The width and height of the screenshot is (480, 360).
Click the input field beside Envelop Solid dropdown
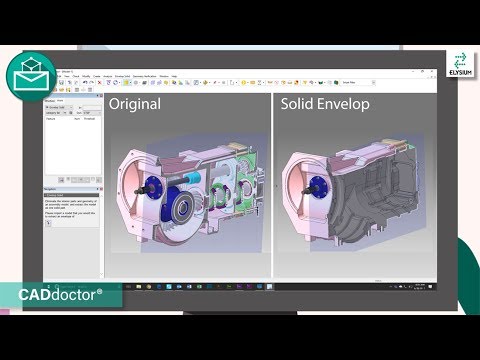pos(92,107)
